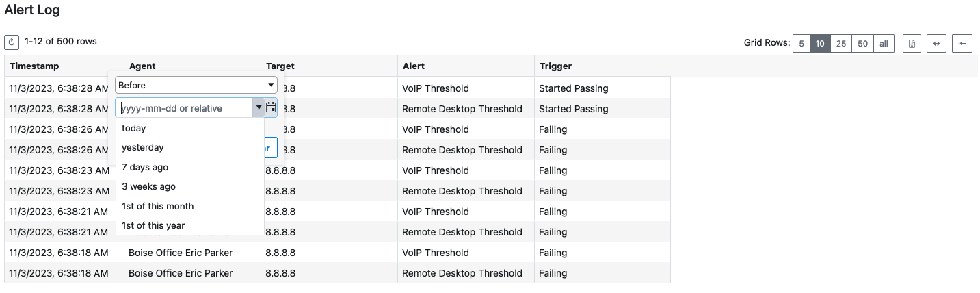Select 'today' from date suggestions

[x=134, y=128]
